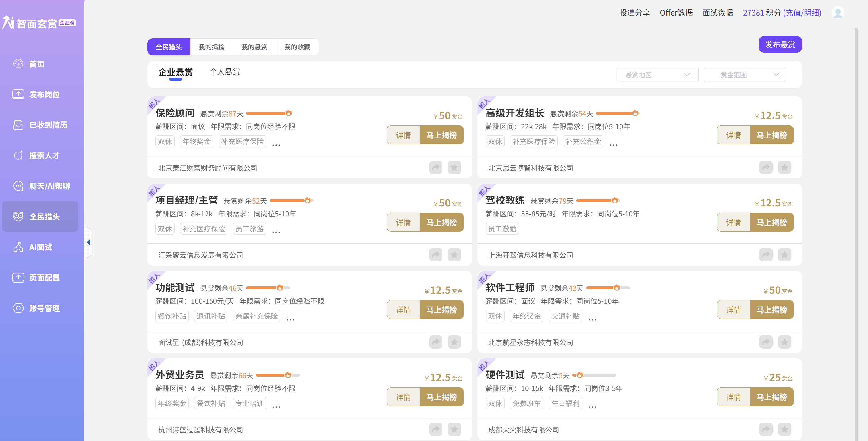Collapse the left sidebar with the arrow
The height and width of the screenshot is (441, 868).
(89, 242)
